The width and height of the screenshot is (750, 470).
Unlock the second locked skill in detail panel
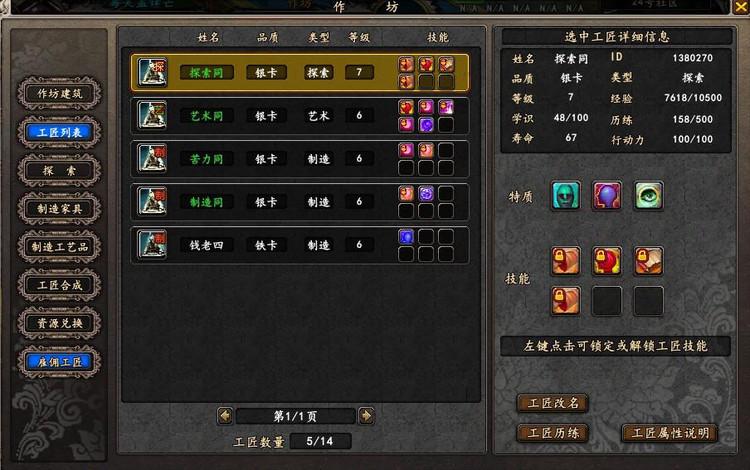point(607,261)
